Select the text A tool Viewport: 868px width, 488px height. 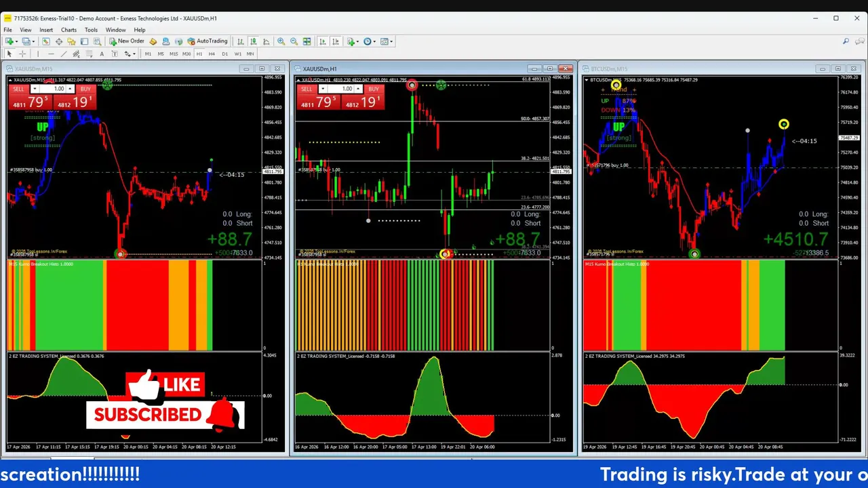tap(102, 54)
